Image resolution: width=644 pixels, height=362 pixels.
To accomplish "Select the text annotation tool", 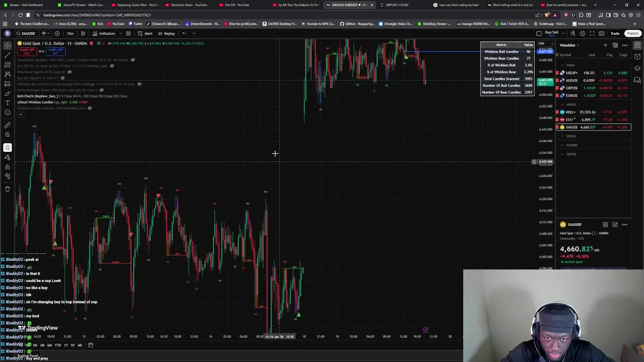I will [8, 103].
